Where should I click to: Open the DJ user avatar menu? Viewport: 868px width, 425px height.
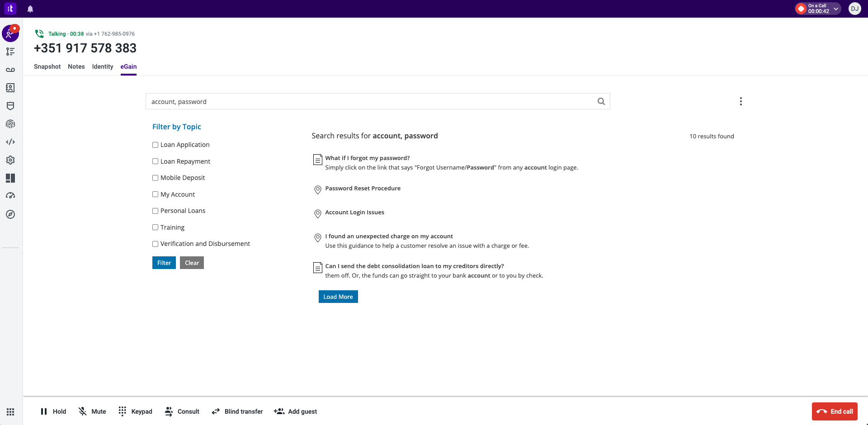(854, 9)
